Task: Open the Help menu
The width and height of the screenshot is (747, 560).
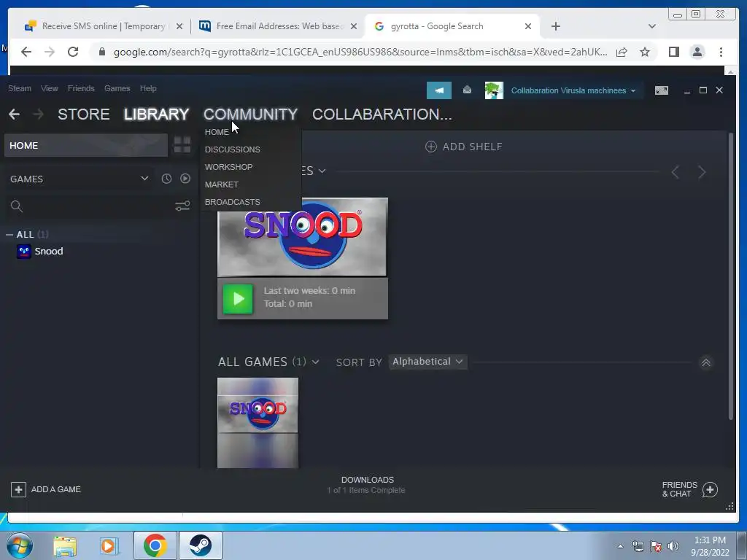Action: click(148, 88)
